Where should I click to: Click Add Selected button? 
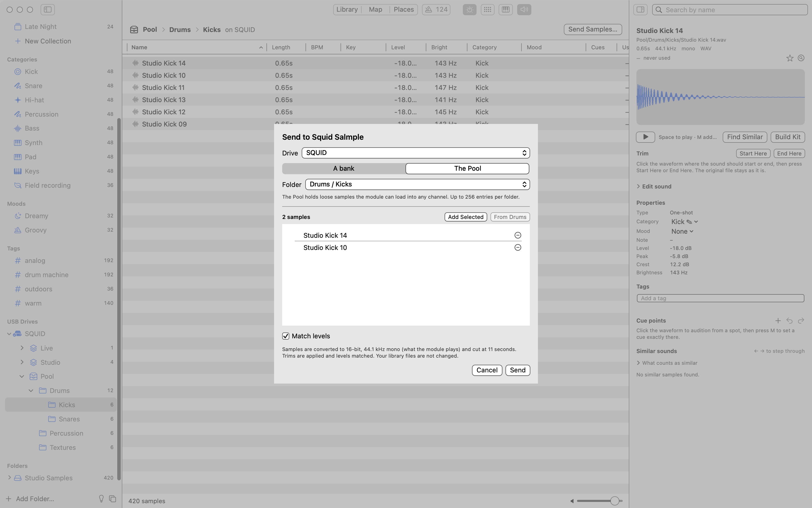[466, 217]
